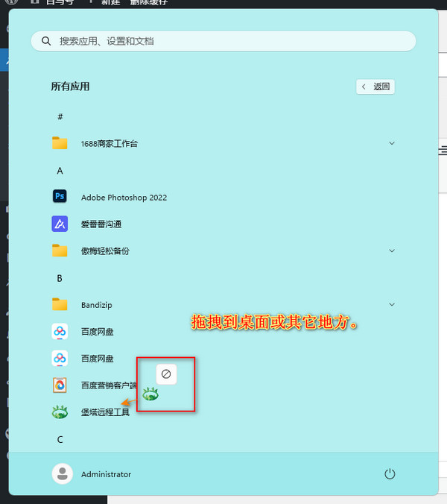The width and height of the screenshot is (447, 504).
Task: Click the A letter group header
Action: 60,171
